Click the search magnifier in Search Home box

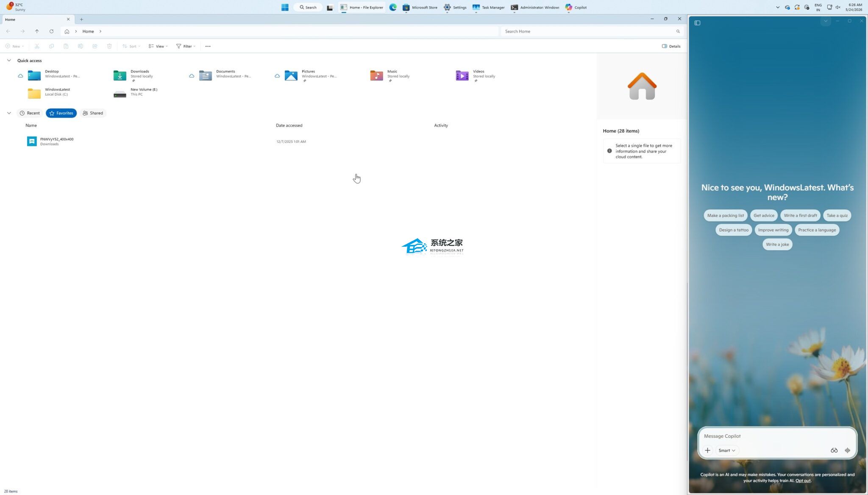tap(678, 31)
